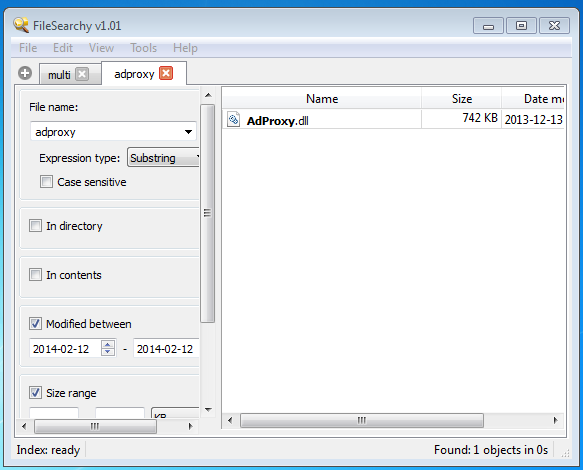Viewport: 583px width, 470px height.
Task: Close the adproxy tab with red X
Action: (166, 73)
